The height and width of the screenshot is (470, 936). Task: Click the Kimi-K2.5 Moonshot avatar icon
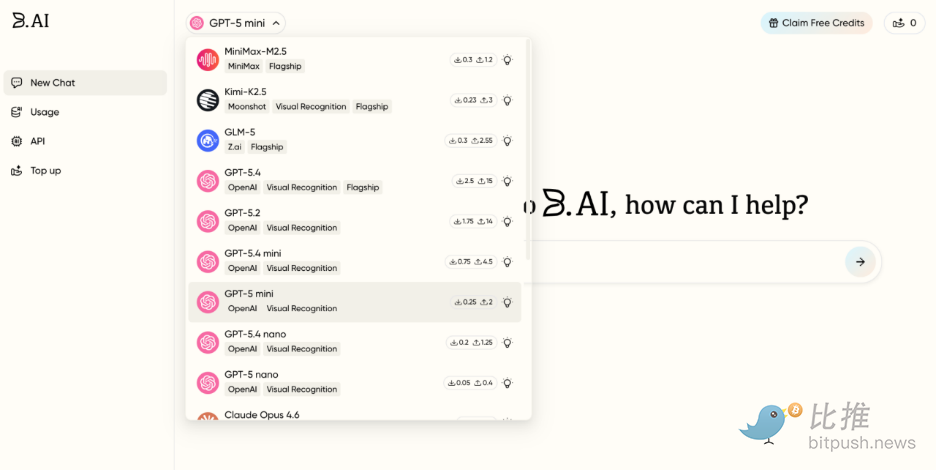point(208,100)
